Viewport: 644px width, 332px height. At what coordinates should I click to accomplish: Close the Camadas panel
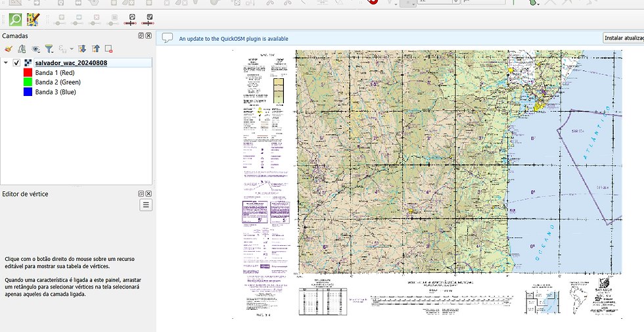pyautogui.click(x=149, y=36)
